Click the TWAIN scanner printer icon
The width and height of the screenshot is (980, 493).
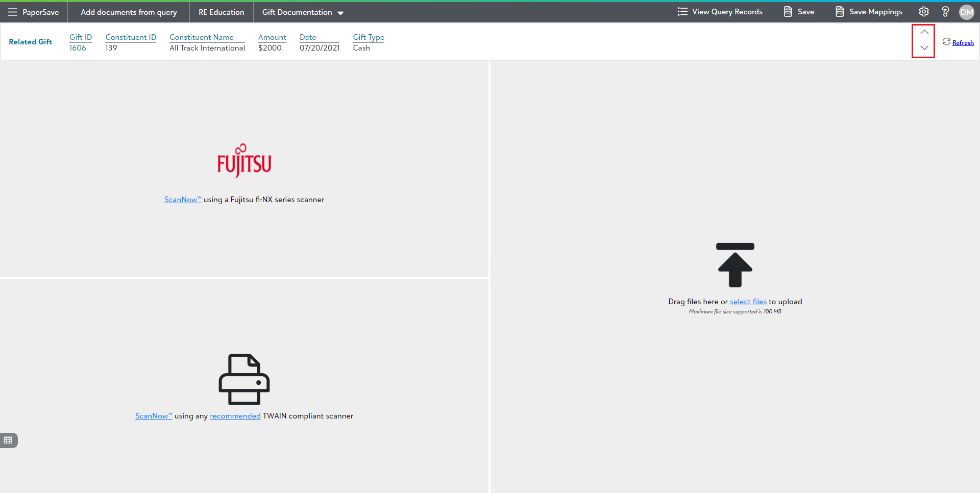[244, 379]
